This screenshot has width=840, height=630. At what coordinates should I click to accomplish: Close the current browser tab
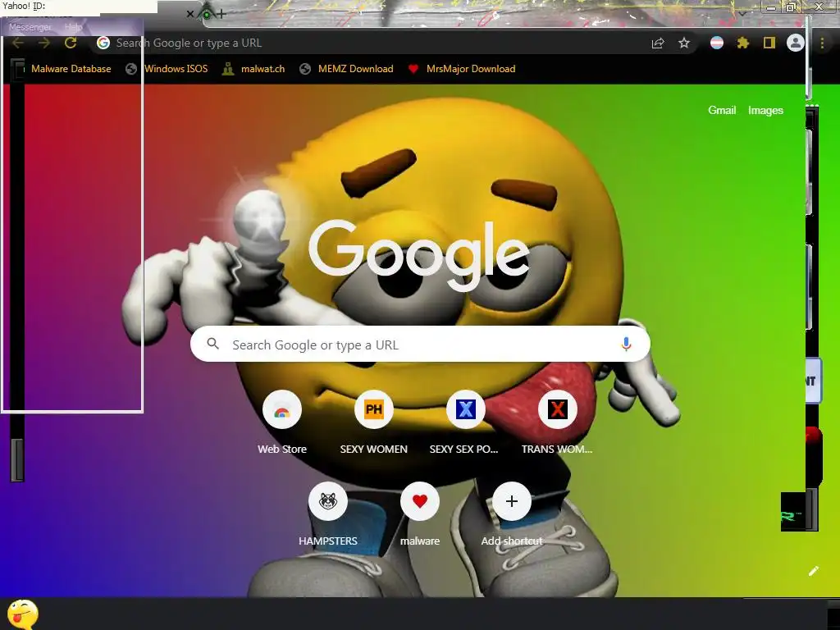[x=190, y=14]
